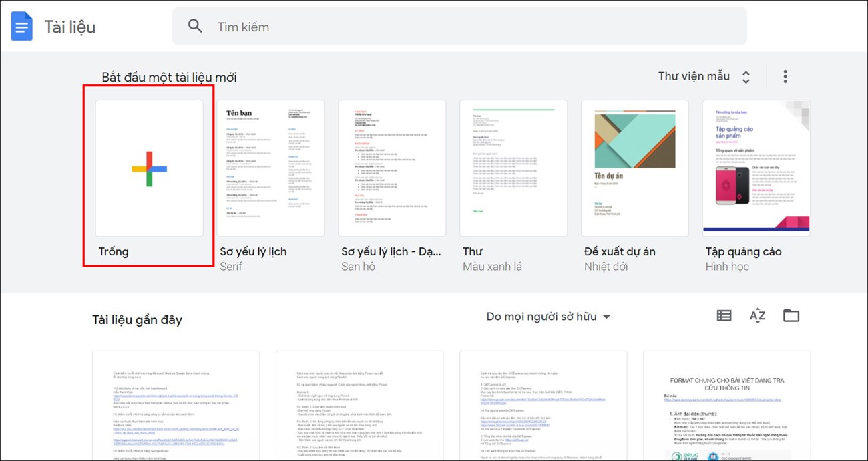
Task: Switch to list view layout icon
Action: pyautogui.click(x=724, y=316)
